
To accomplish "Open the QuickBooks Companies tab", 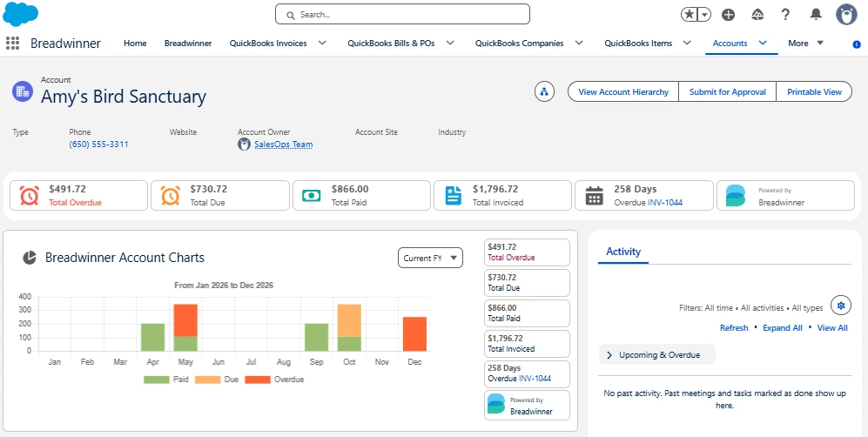I will coord(519,44).
